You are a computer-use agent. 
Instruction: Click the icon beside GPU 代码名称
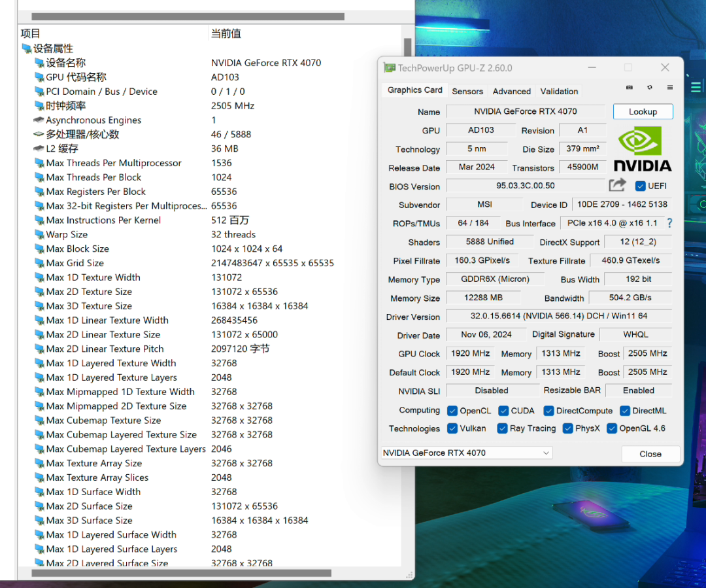[40, 77]
